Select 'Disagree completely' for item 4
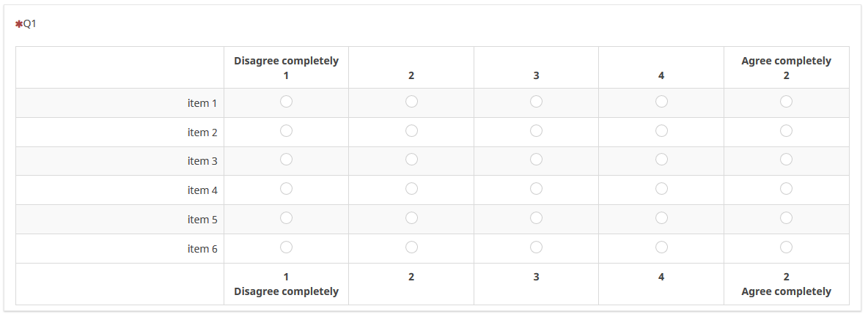The image size is (868, 317). (286, 189)
